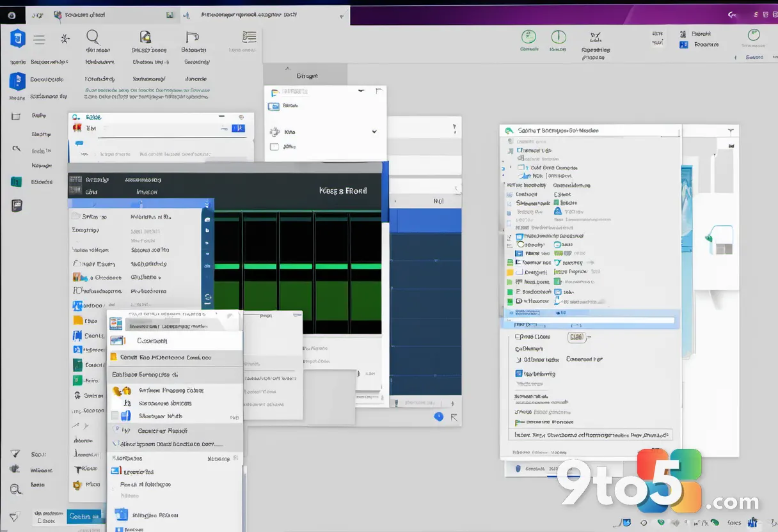Click the blue hexagon document icon at top-left
The width and height of the screenshot is (778, 532).
pyautogui.click(x=17, y=39)
